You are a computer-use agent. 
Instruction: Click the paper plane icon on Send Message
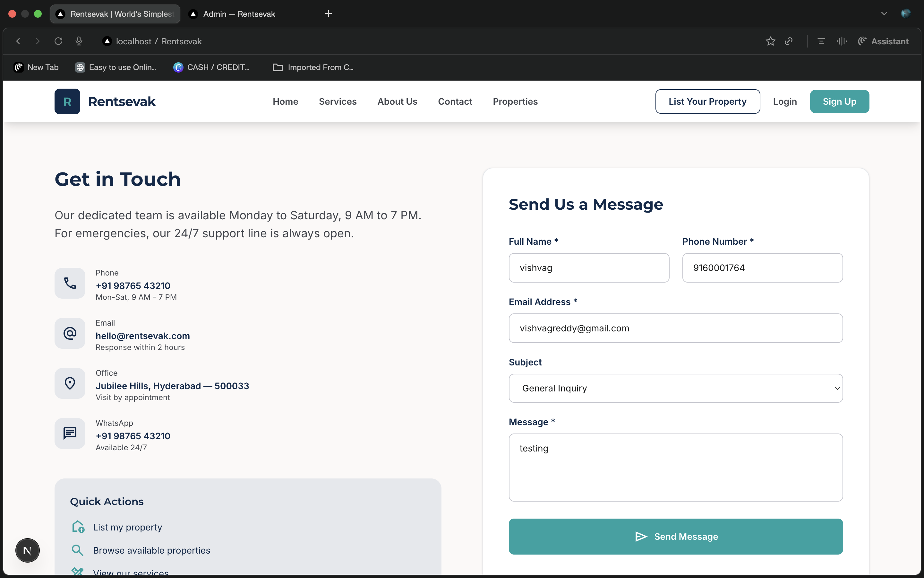(x=641, y=536)
